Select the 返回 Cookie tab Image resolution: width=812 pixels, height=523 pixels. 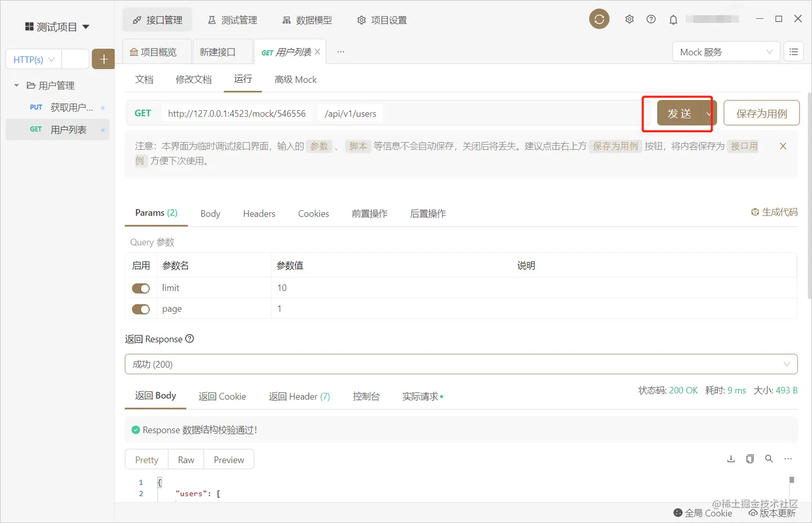(222, 396)
